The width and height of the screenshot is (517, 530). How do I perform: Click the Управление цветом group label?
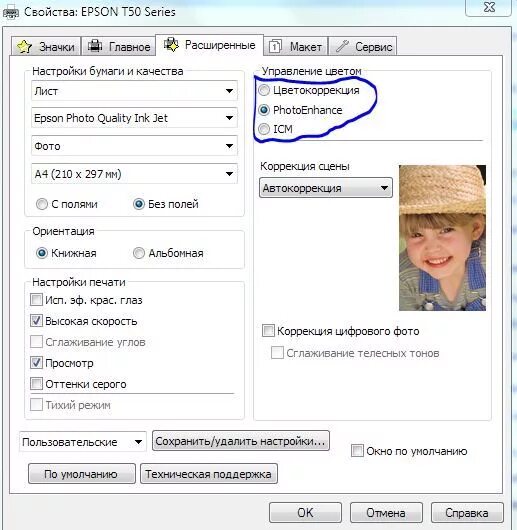312,71
